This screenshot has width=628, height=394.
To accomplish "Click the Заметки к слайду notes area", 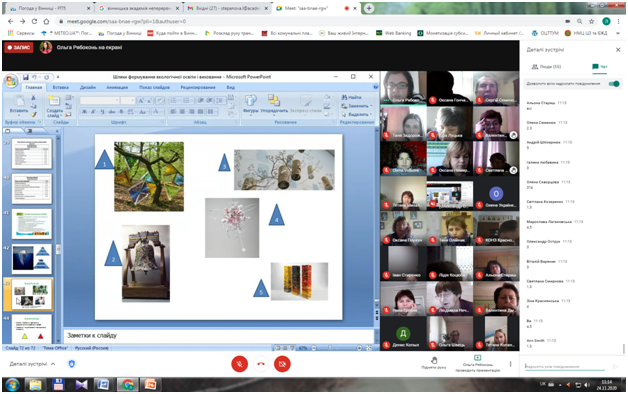I will click(x=219, y=336).
